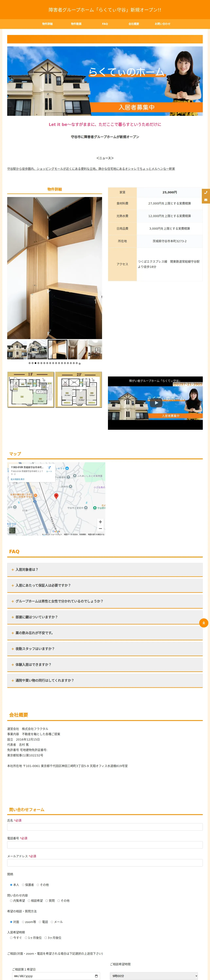Click the map route directions icon

point(49,468)
